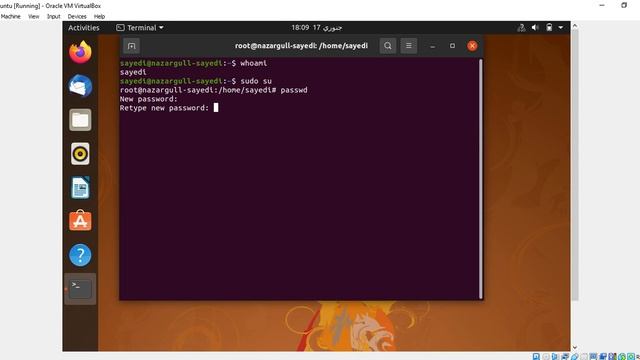Open VirtualBox Machine menu
Viewport: 640px width, 360px height.
[x=11, y=16]
